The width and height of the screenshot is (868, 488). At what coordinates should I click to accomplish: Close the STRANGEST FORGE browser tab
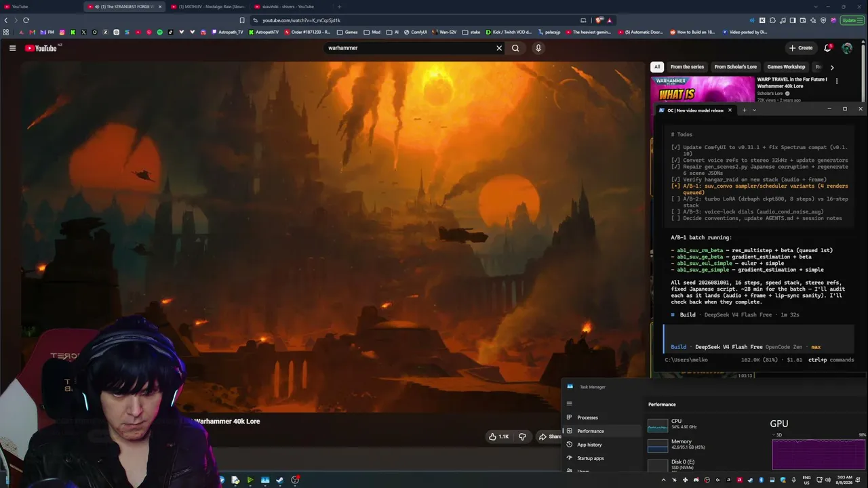tap(160, 7)
